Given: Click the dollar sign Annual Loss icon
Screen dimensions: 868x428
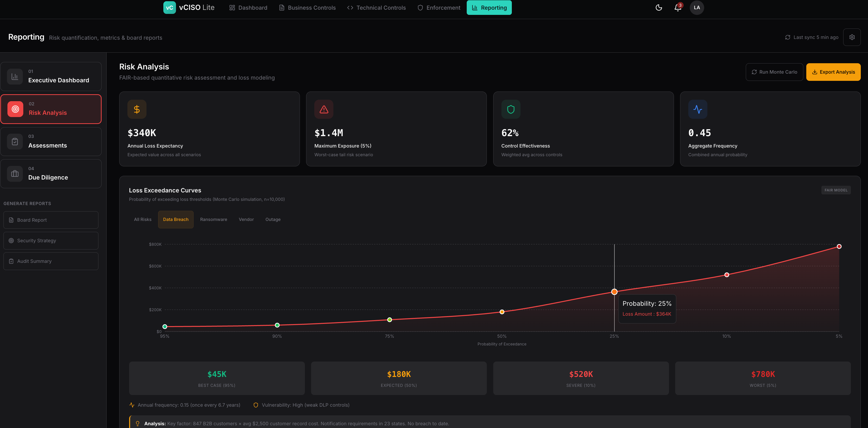Looking at the screenshot, I should (137, 109).
